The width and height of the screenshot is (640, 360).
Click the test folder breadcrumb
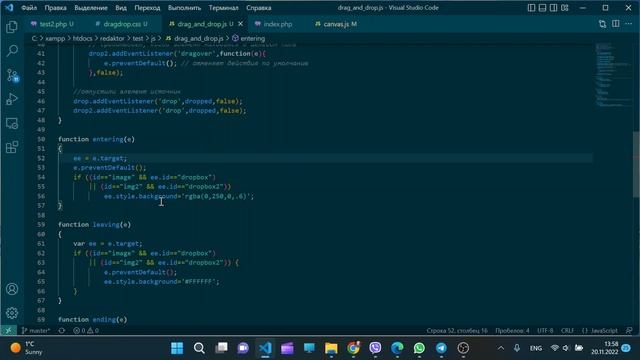point(138,38)
